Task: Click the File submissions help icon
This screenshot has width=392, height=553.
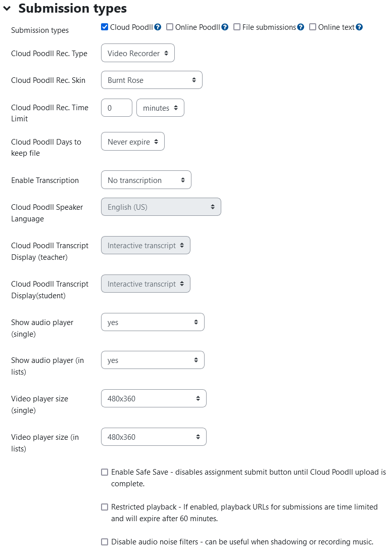Action: pyautogui.click(x=301, y=27)
